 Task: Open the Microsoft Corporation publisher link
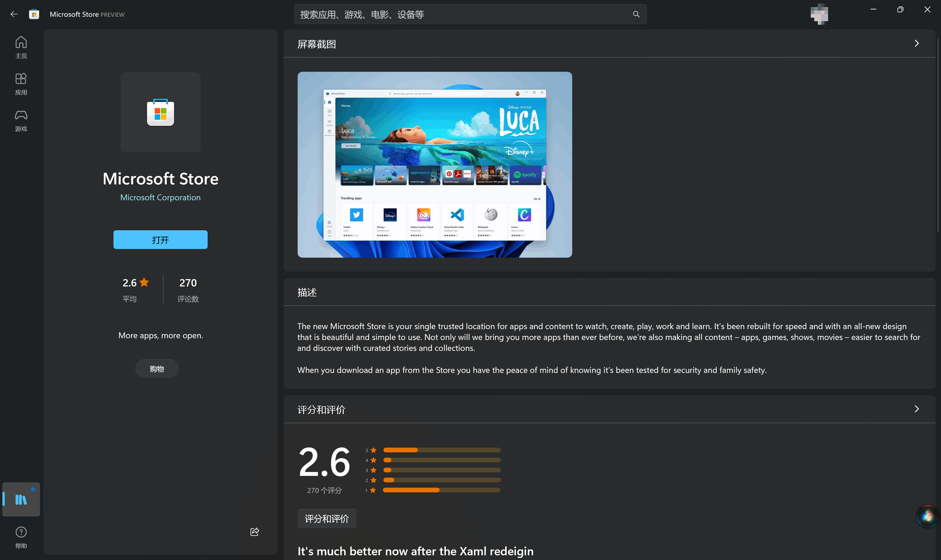click(160, 197)
